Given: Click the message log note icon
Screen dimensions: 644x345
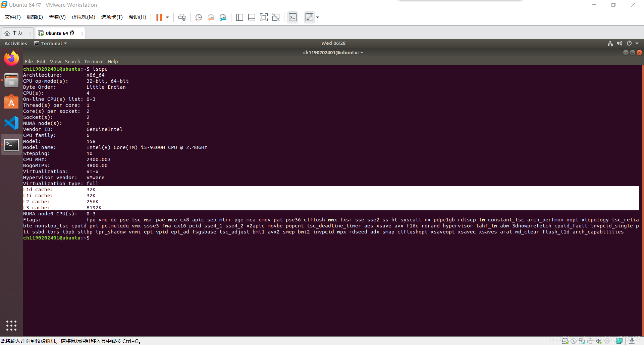Looking at the screenshot, I should [x=620, y=341].
